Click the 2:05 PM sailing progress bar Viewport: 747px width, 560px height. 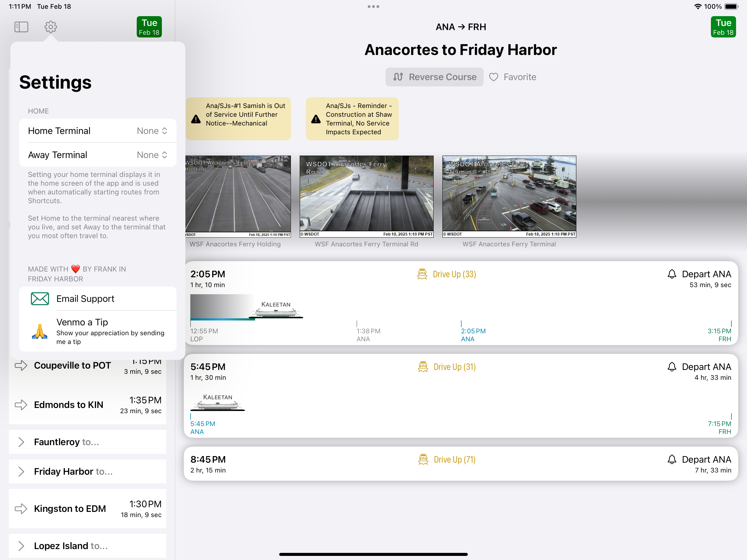223,319
